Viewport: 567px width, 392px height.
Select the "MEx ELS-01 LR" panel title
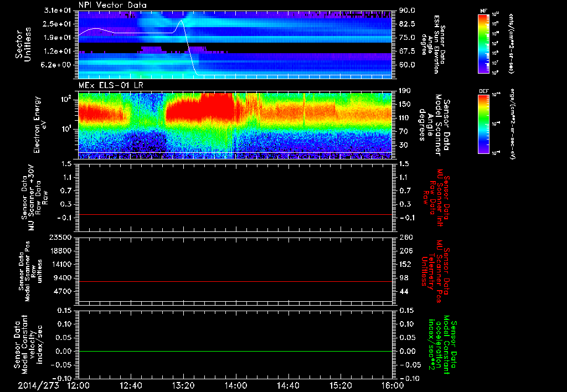111,85
